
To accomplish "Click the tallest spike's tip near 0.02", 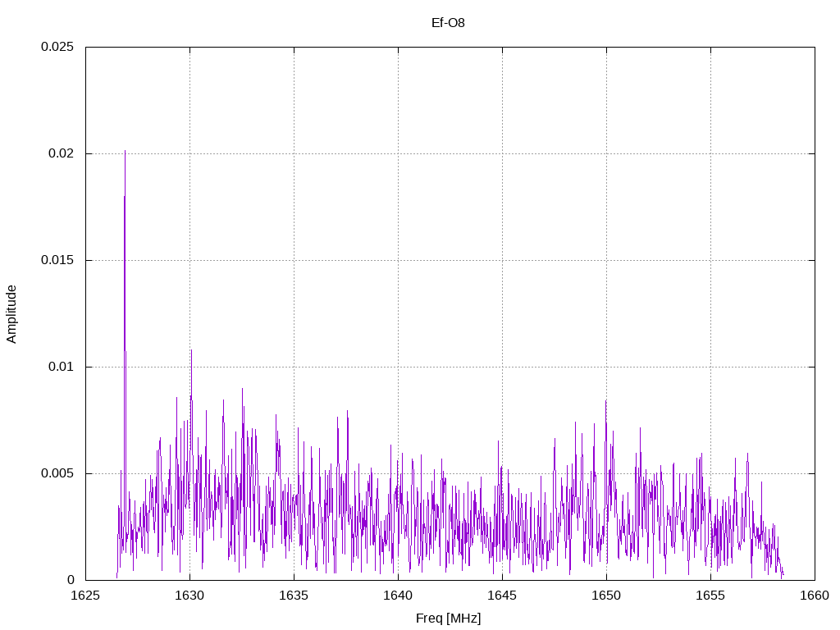I will [125, 151].
